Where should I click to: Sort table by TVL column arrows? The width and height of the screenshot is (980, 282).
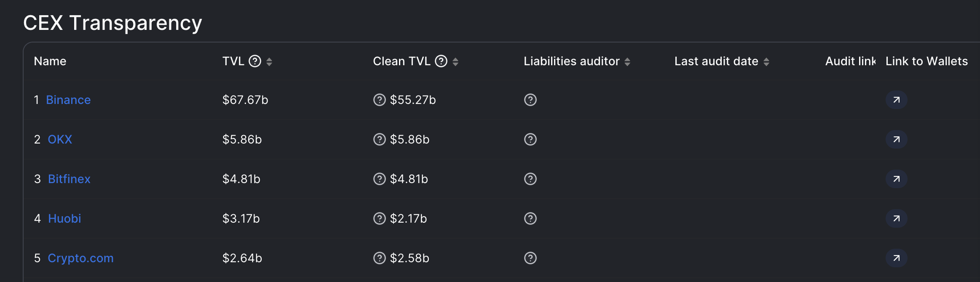click(x=269, y=62)
